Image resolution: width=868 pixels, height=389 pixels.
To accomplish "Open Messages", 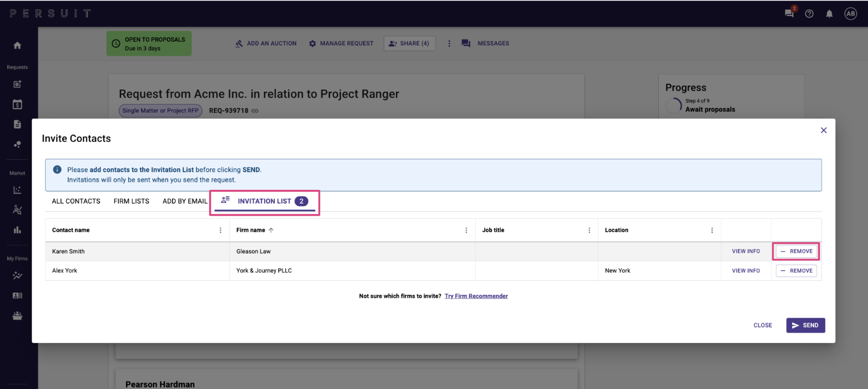I will click(x=485, y=43).
